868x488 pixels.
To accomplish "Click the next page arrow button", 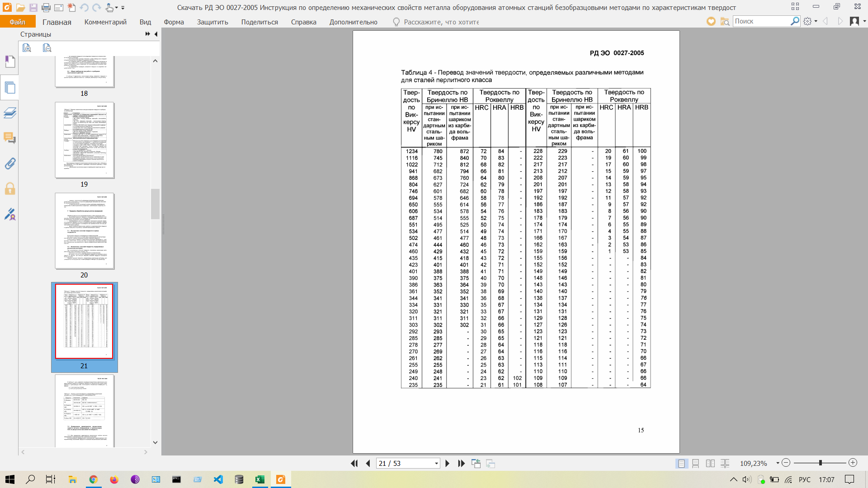I will click(x=448, y=464).
